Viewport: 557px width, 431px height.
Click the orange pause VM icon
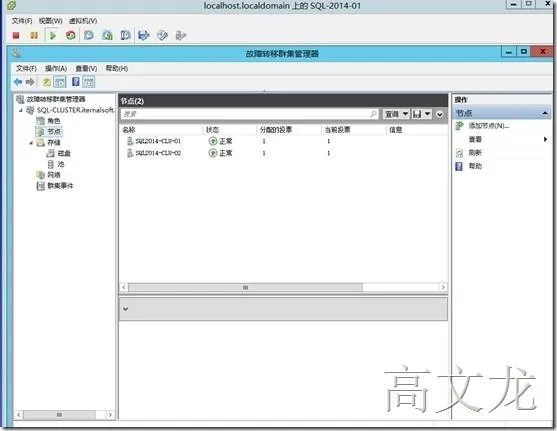pos(34,35)
